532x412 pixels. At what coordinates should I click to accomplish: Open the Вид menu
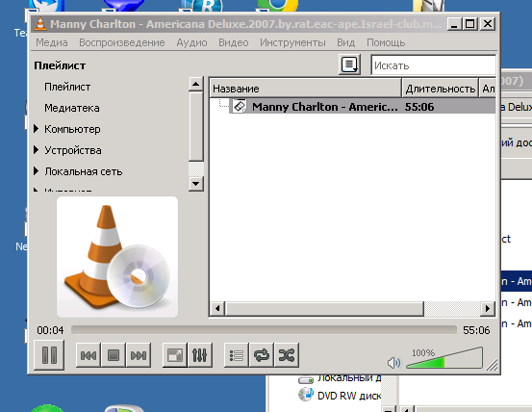pos(345,42)
